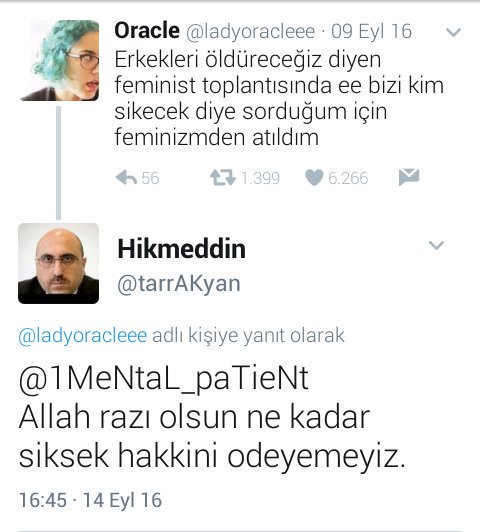Open Oracle's tweet text body
The width and height of the screenshot is (480, 532).
pyautogui.click(x=279, y=98)
